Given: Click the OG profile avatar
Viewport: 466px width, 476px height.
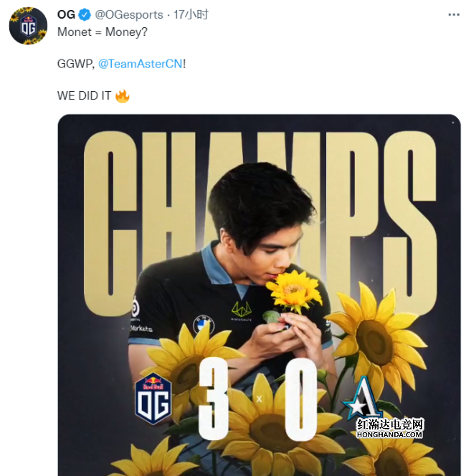Looking at the screenshot, I should [x=27, y=27].
